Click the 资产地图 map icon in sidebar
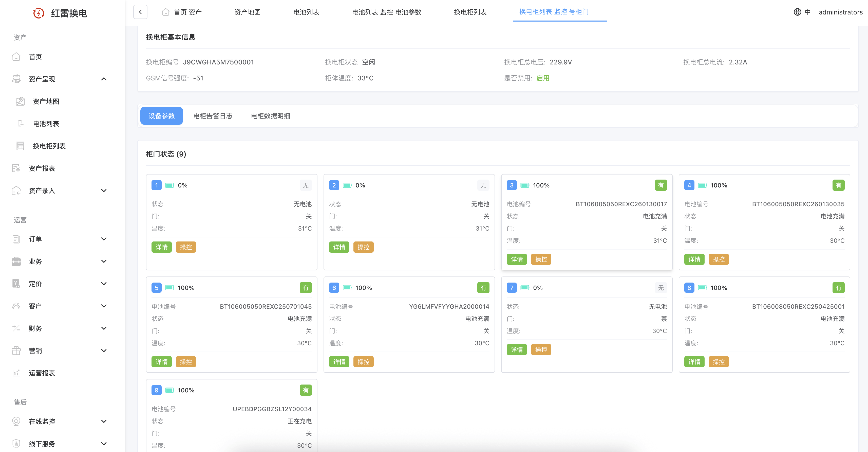The width and height of the screenshot is (868, 452). coord(20,101)
